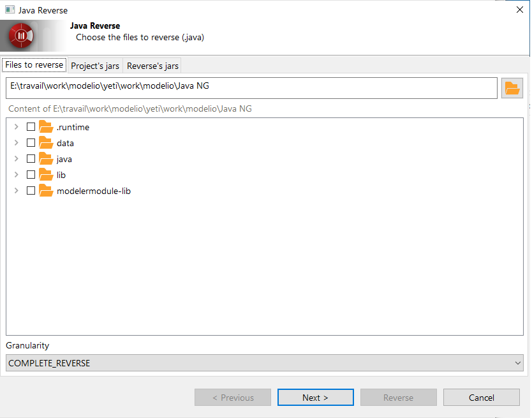Click the modelermodule-lib folder icon
This screenshot has height=418, width=532.
coord(46,191)
